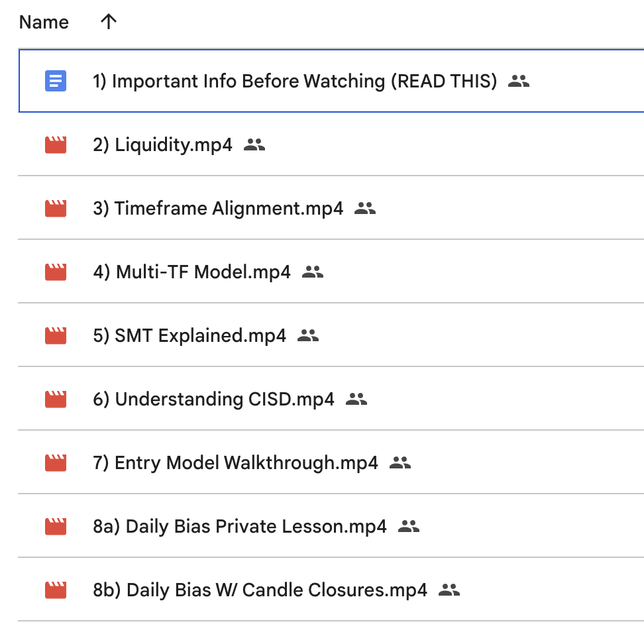
Task: Click the shared icon next to Timeframe Alignment.mp4
Action: [x=364, y=208]
